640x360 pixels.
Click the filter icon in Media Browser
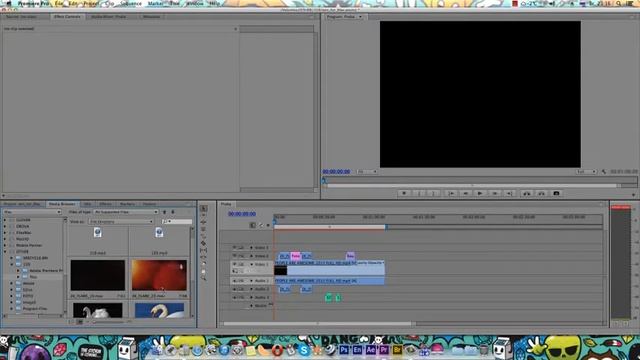[173, 212]
